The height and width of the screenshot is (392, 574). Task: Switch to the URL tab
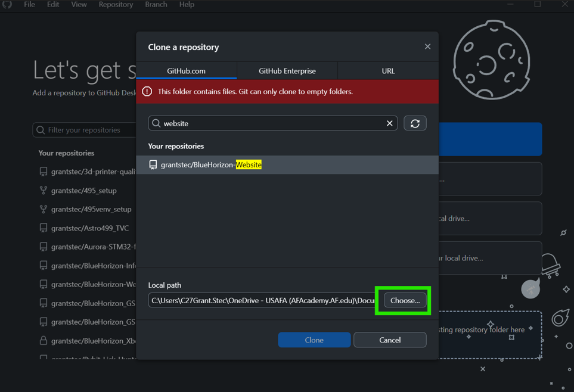[x=389, y=71]
